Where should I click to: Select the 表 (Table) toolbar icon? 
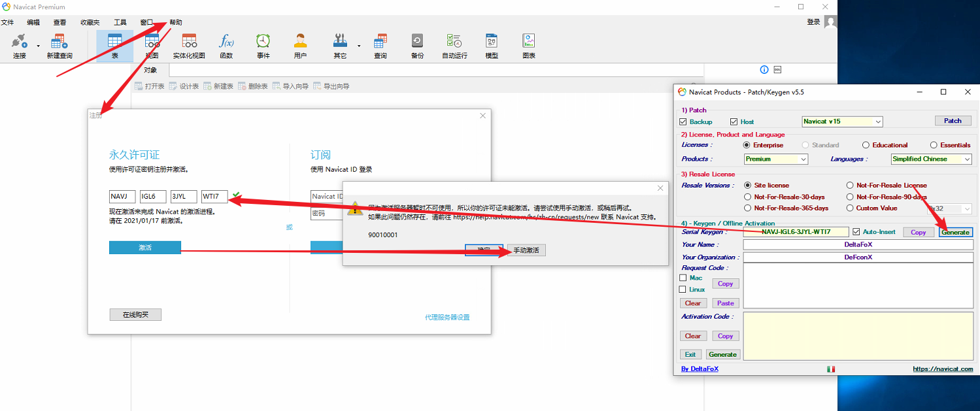click(x=114, y=46)
